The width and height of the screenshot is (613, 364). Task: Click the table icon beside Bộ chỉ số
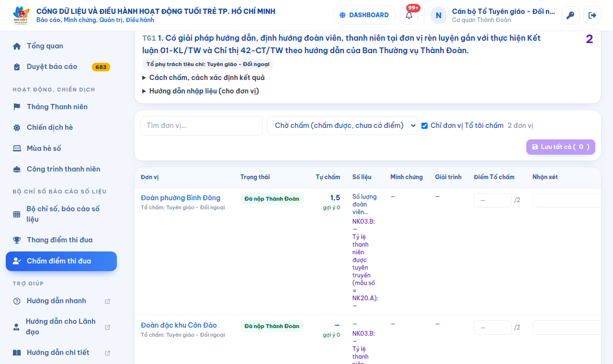(17, 214)
